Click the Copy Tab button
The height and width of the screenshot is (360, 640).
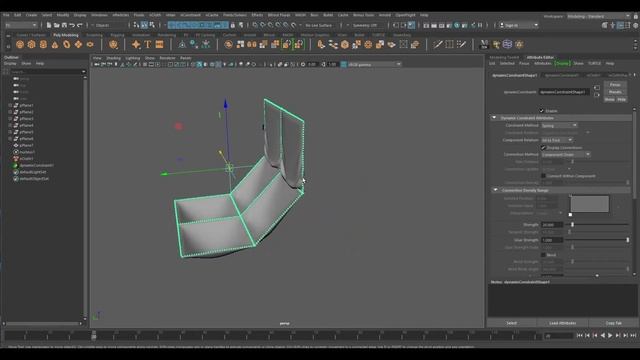click(613, 323)
